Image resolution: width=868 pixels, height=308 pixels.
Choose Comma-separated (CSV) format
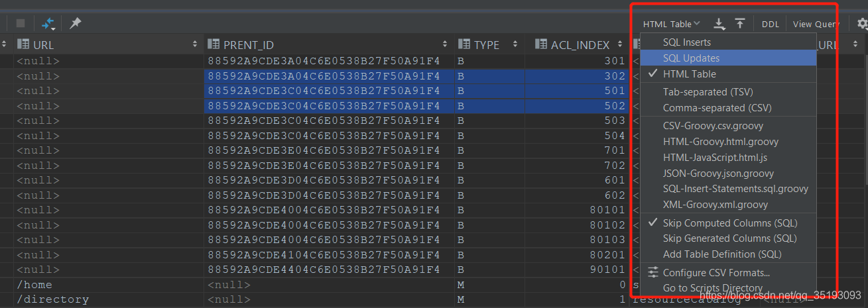tap(728, 107)
